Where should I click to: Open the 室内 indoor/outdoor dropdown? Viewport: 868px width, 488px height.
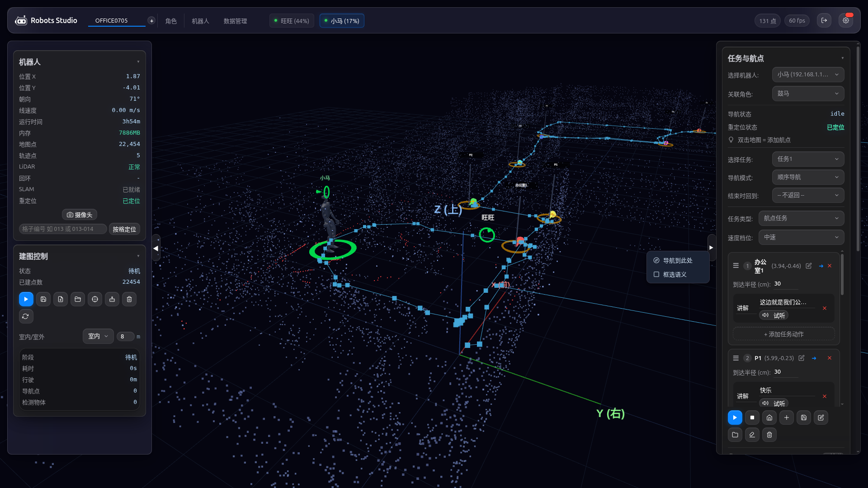click(x=98, y=336)
